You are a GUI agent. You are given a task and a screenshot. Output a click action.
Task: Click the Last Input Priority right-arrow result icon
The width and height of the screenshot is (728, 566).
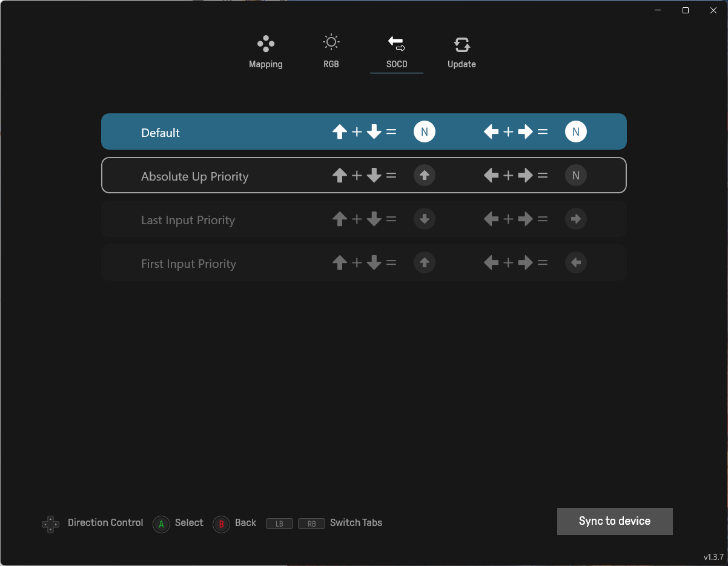(576, 219)
